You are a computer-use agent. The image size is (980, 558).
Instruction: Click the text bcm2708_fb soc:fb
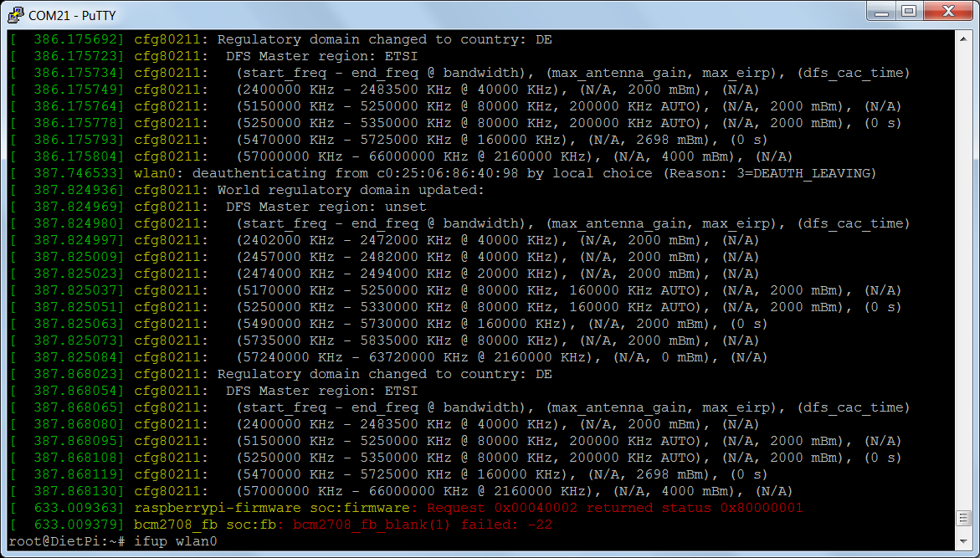205,525
